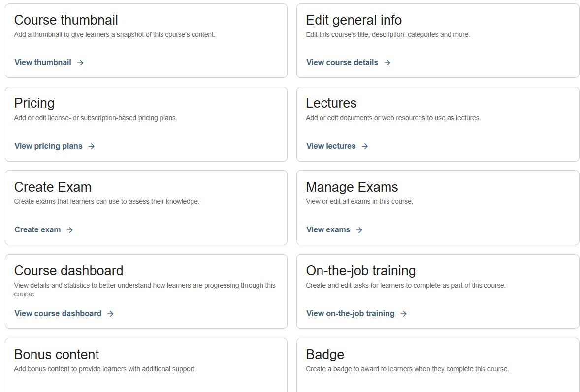Open the View exams link
Screen dimensions: 580x392
coord(328,230)
